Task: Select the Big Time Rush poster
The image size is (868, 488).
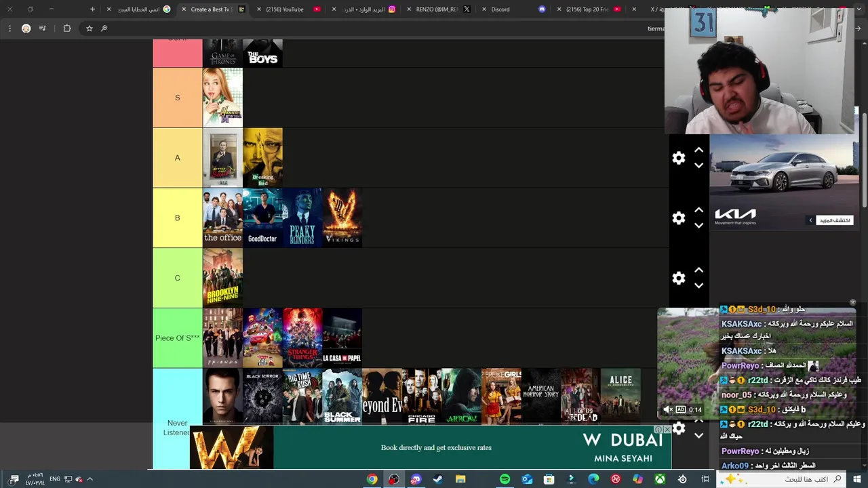Action: click(x=302, y=396)
